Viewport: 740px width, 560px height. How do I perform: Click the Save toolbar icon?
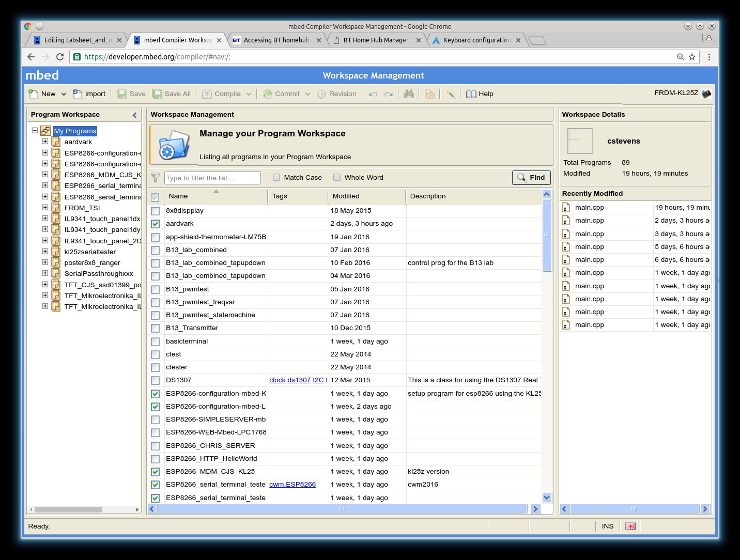122,94
